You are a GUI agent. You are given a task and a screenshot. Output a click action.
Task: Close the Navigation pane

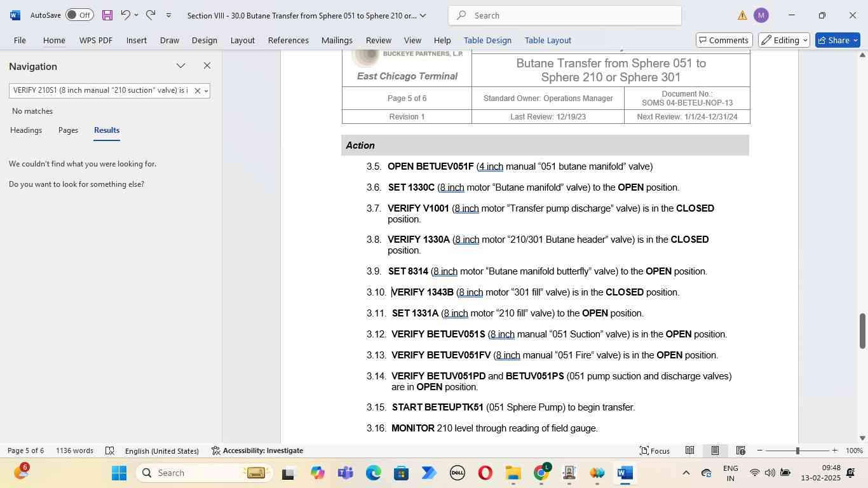tap(207, 66)
